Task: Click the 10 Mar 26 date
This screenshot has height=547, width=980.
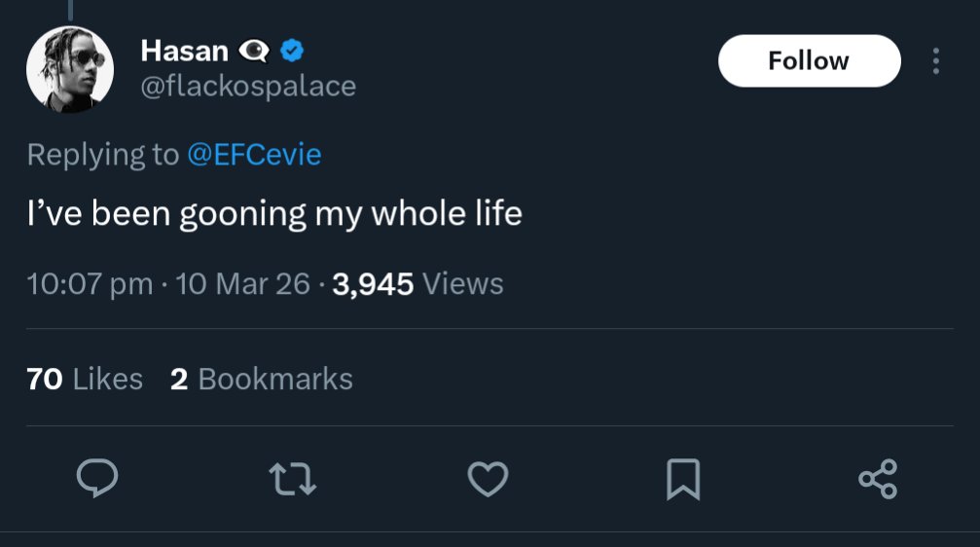Action: click(x=240, y=284)
